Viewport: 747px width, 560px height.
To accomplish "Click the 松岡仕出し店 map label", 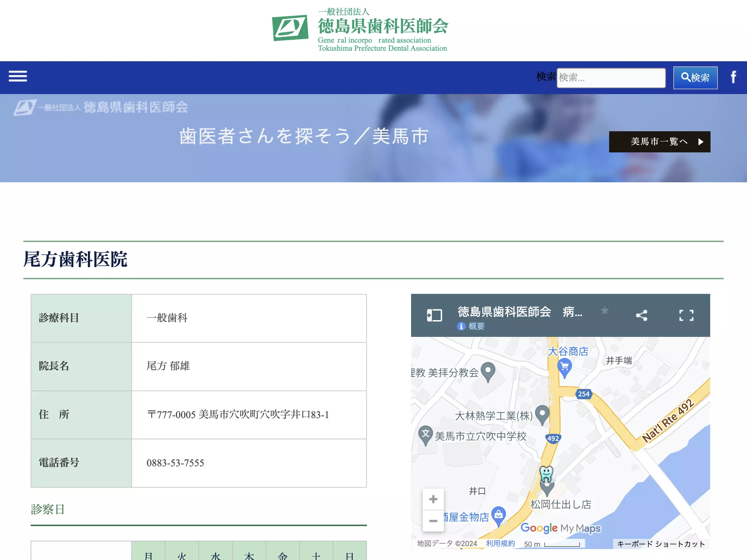I will coord(561,504).
